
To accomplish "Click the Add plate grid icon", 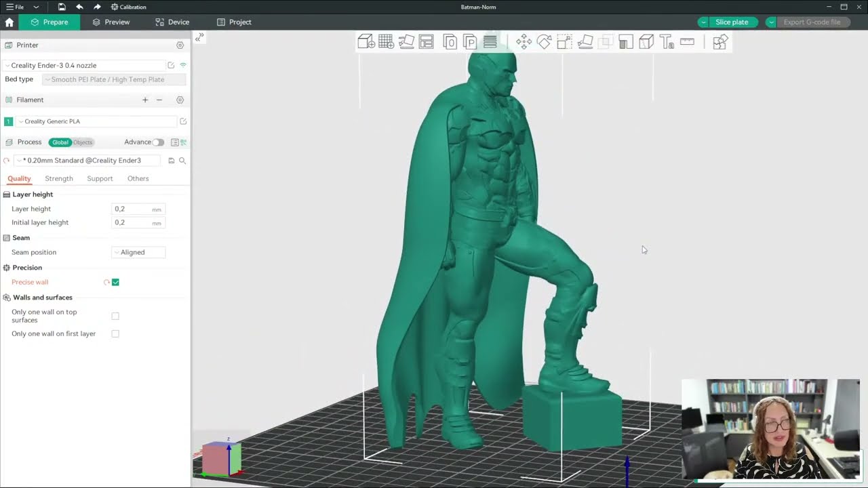I will (387, 42).
